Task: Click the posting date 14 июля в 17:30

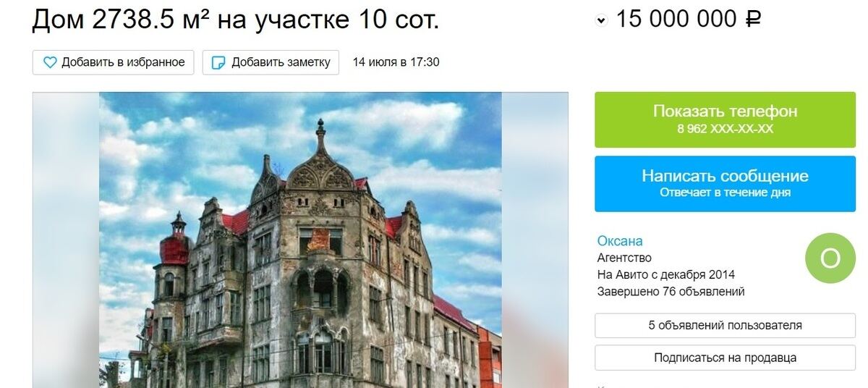Action: pyautogui.click(x=396, y=62)
